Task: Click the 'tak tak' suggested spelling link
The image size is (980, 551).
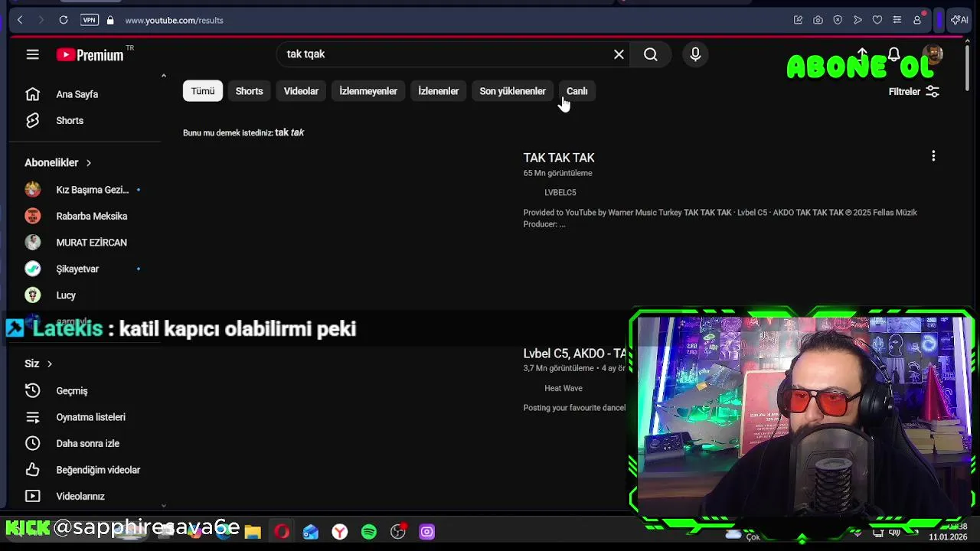Action: [x=289, y=132]
